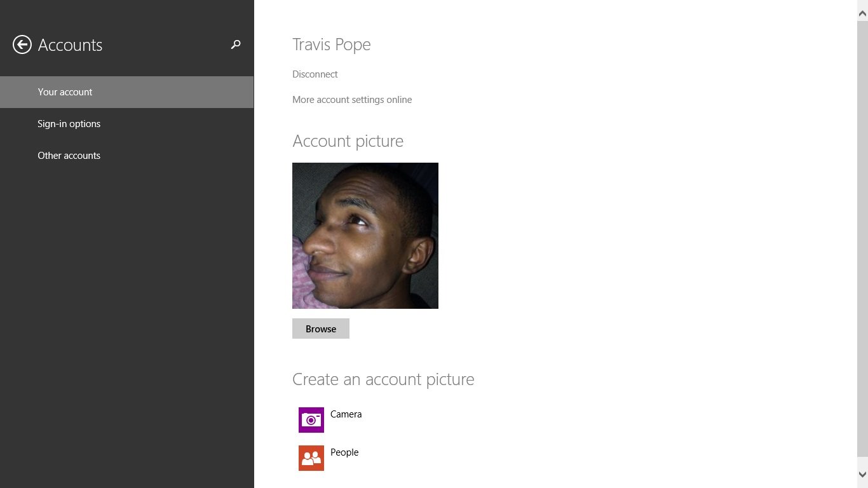Click the Camera label text
Image resolution: width=868 pixels, height=488 pixels.
[x=346, y=414]
